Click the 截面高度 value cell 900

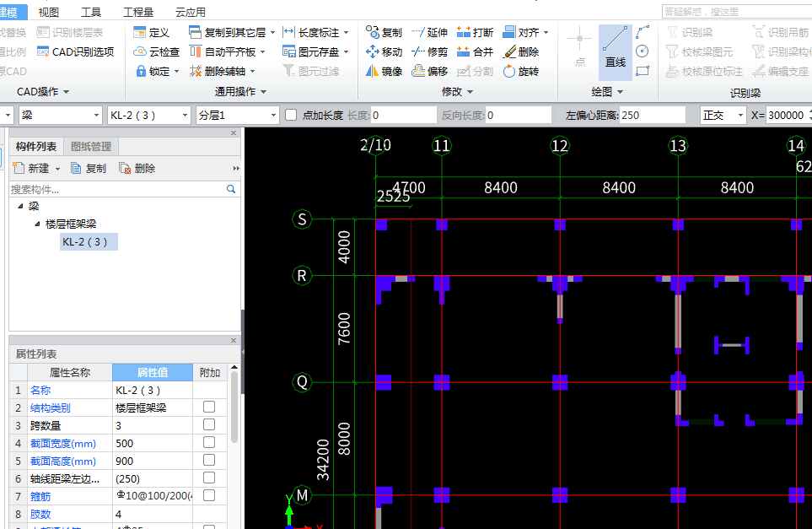153,461
